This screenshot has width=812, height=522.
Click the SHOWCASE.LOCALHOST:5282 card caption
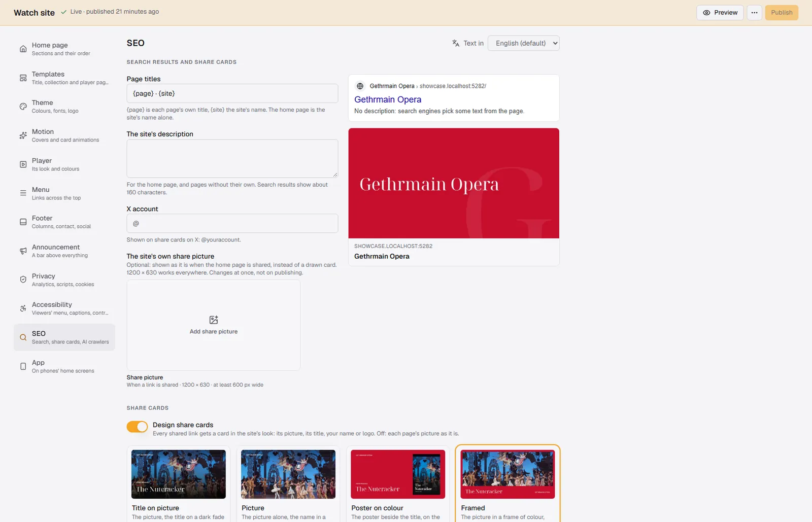(393, 246)
